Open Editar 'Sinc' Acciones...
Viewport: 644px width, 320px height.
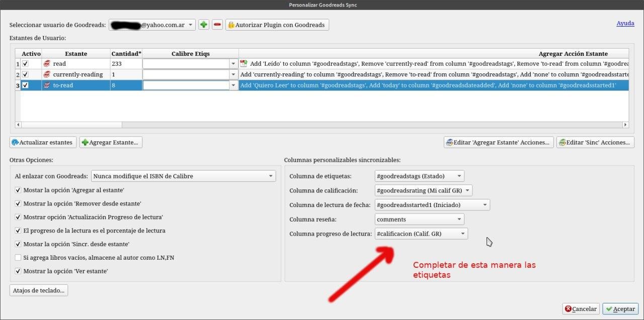click(595, 142)
